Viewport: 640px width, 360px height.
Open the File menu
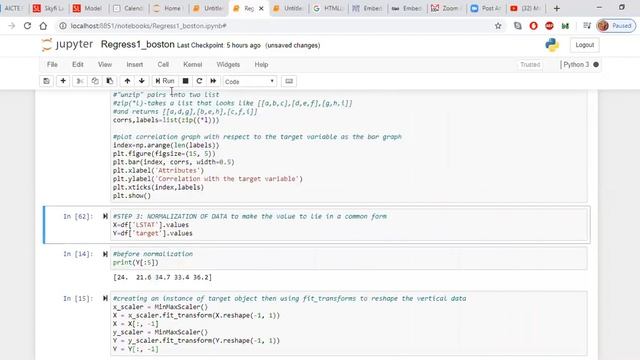point(52,64)
